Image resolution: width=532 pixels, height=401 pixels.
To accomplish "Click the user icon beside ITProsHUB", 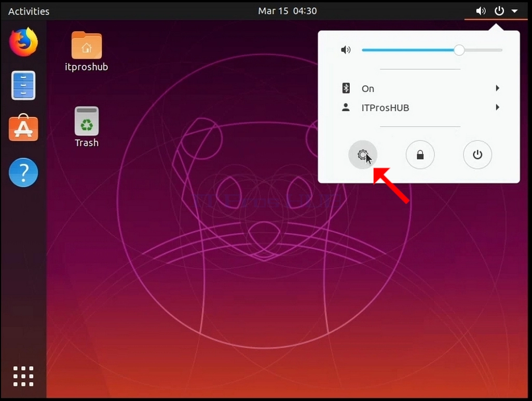I will tap(346, 108).
